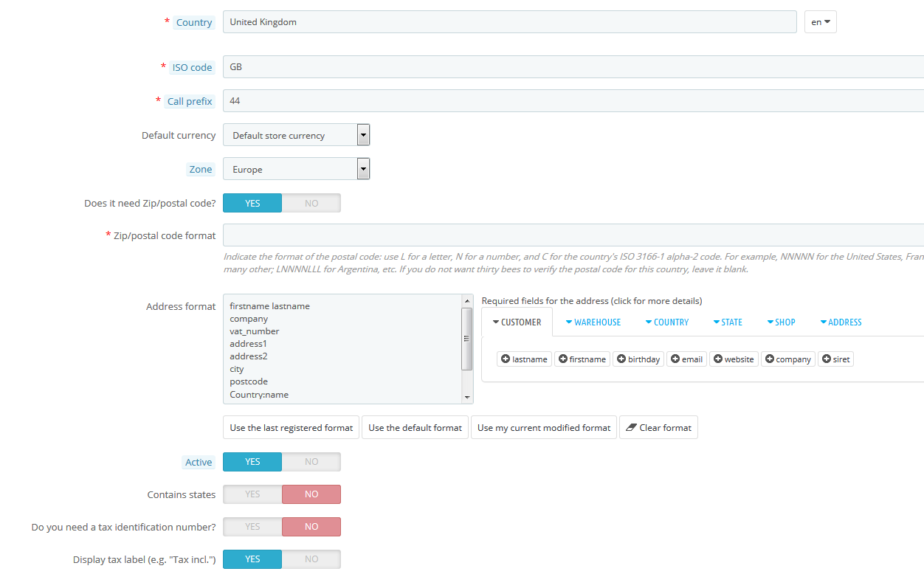Open the Zone dropdown showing Europe
Screen dimensions: 924x577
click(296, 169)
